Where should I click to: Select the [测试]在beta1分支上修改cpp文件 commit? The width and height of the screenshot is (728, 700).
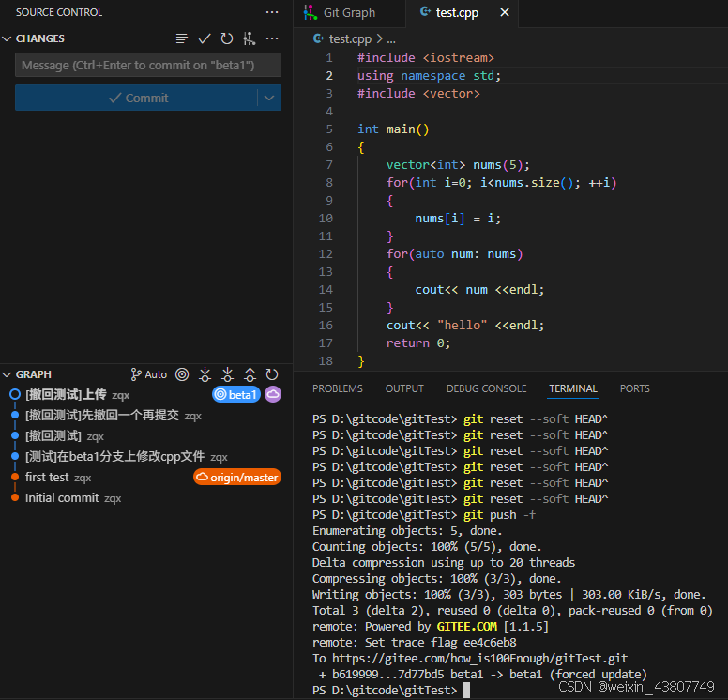pos(146,457)
